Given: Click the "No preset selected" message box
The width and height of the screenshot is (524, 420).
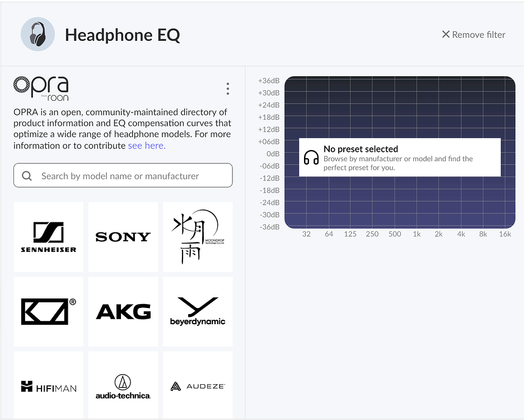Looking at the screenshot, I should (x=400, y=157).
